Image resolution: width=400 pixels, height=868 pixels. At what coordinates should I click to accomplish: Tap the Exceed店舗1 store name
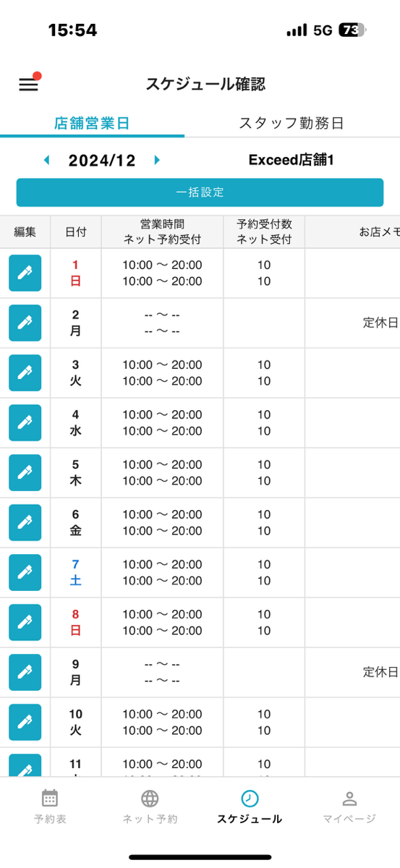point(292,160)
